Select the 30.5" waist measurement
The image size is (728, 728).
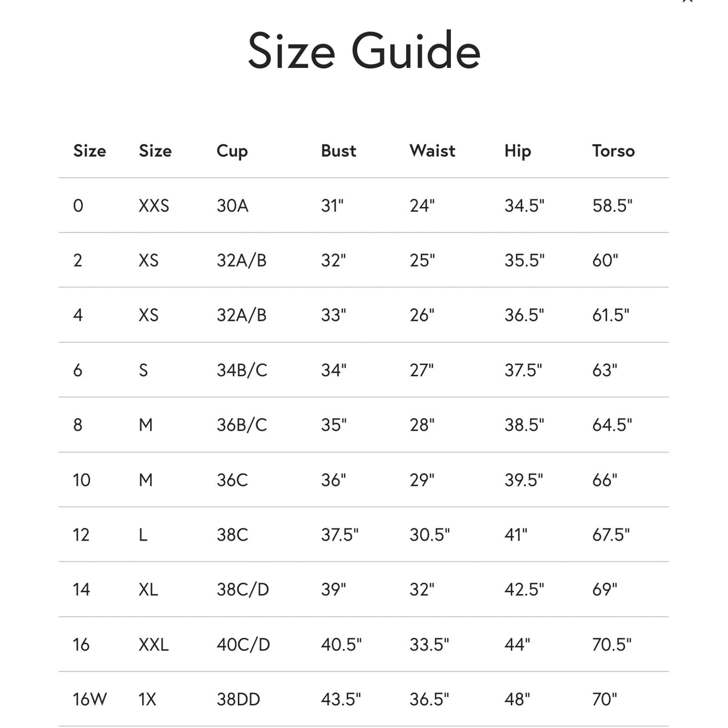(429, 535)
